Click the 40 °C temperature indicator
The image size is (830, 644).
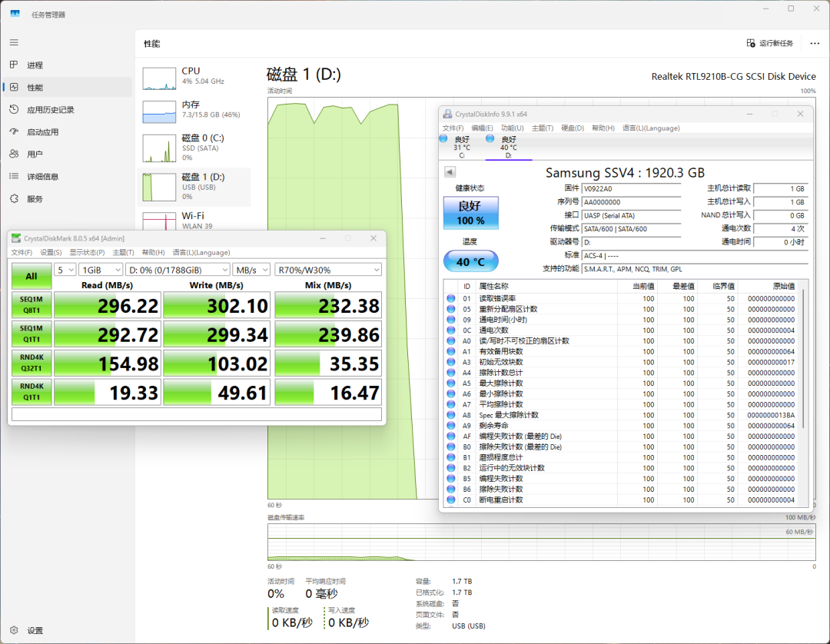(x=470, y=261)
